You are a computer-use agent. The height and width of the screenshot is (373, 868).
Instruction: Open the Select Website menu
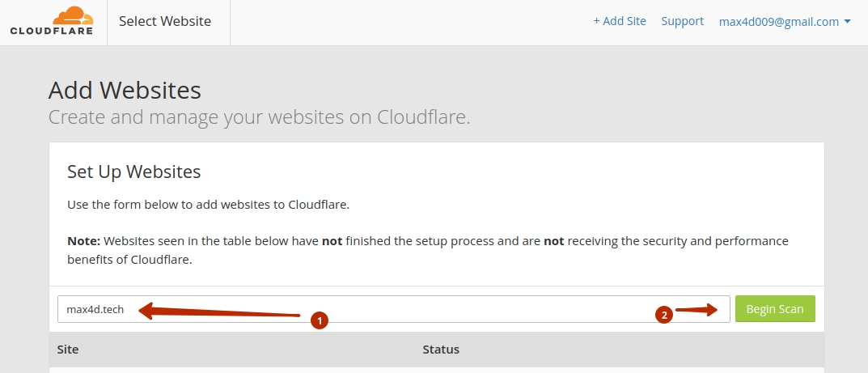point(165,22)
